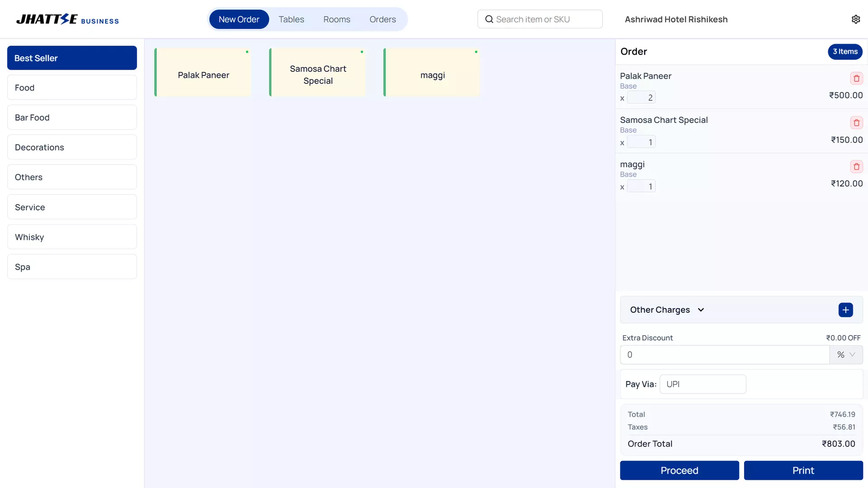Open the discount type percent dropdown
The height and width of the screenshot is (488, 868).
click(x=846, y=355)
